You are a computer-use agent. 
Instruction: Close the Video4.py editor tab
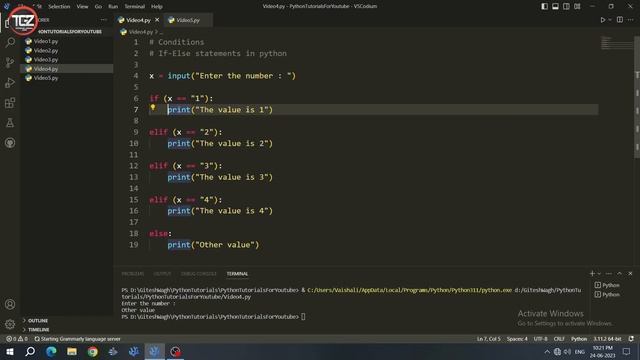157,20
